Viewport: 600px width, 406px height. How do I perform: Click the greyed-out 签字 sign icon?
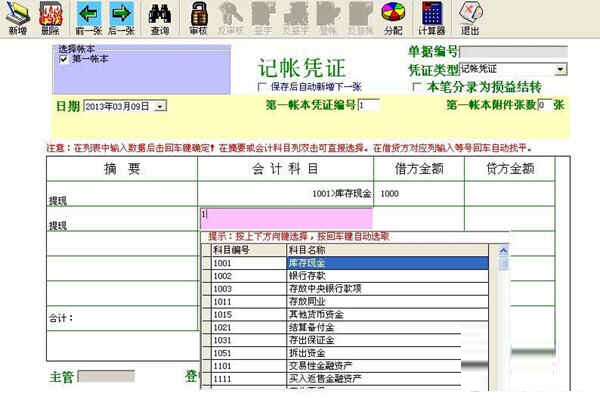coord(263,18)
